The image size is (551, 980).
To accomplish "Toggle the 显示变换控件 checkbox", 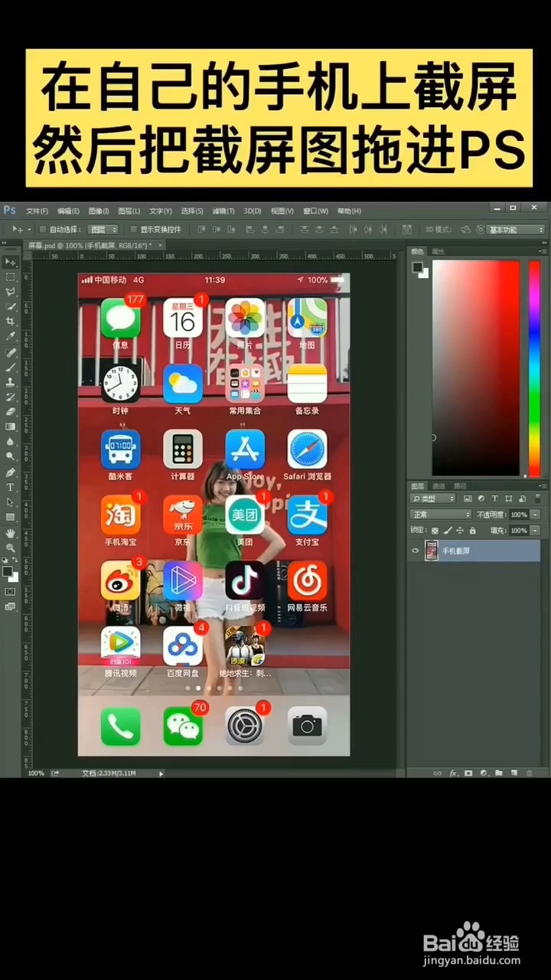I will (x=133, y=229).
